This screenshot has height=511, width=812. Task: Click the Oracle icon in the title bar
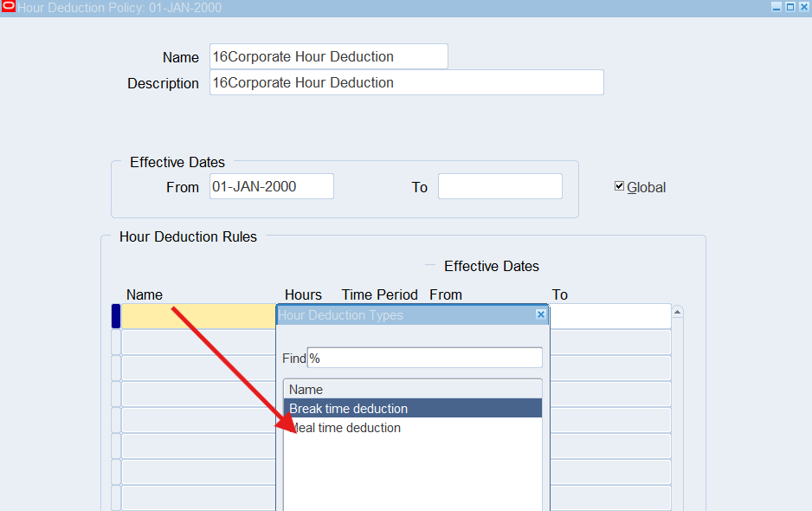click(x=9, y=8)
